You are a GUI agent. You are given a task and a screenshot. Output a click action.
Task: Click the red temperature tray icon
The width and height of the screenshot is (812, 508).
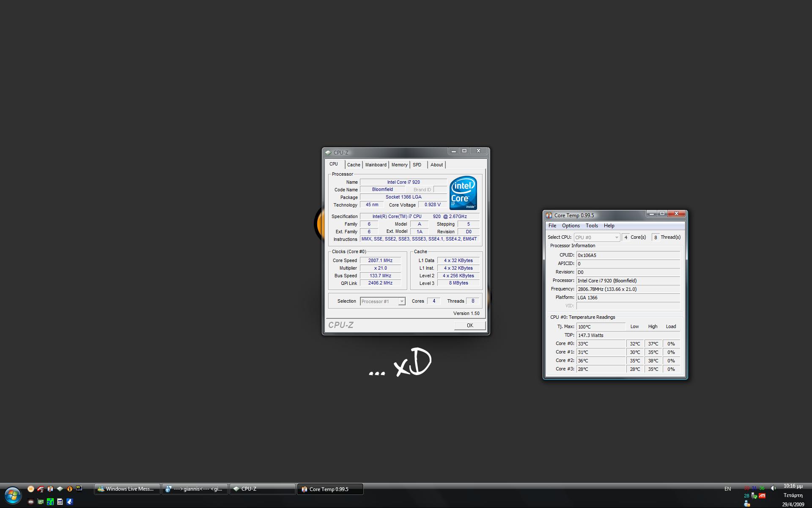pos(747,488)
